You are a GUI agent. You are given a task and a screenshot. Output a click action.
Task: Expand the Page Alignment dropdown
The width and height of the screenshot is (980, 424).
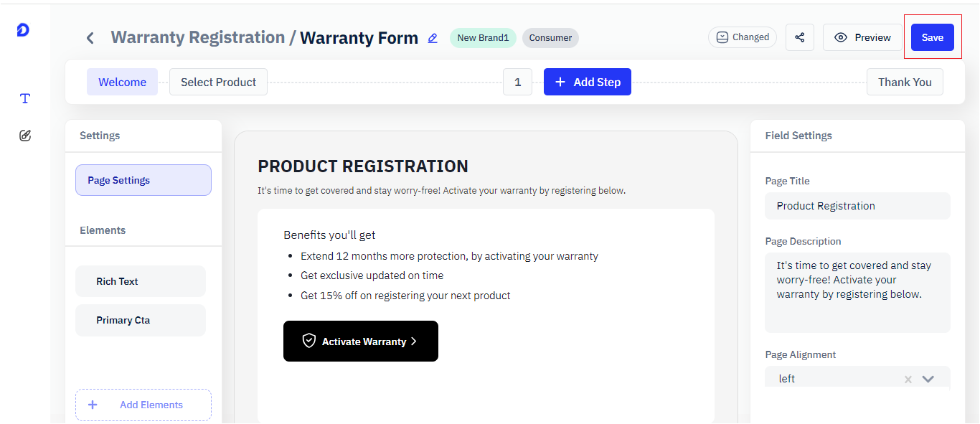pyautogui.click(x=928, y=379)
